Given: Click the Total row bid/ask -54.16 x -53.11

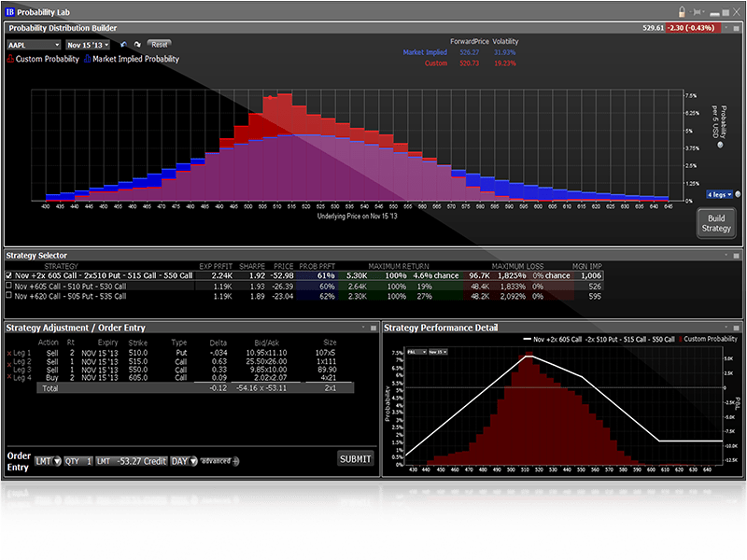Looking at the screenshot, I should pos(261,388).
